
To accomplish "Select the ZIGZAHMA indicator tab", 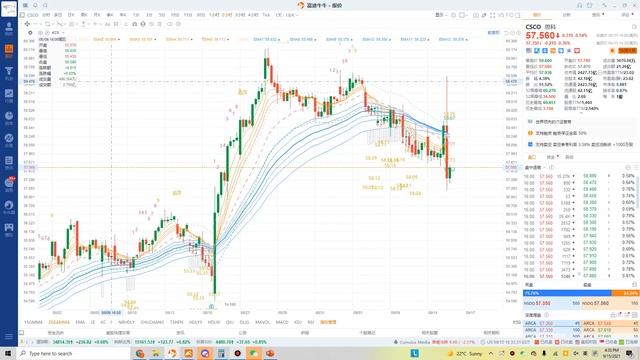I will (x=59, y=322).
